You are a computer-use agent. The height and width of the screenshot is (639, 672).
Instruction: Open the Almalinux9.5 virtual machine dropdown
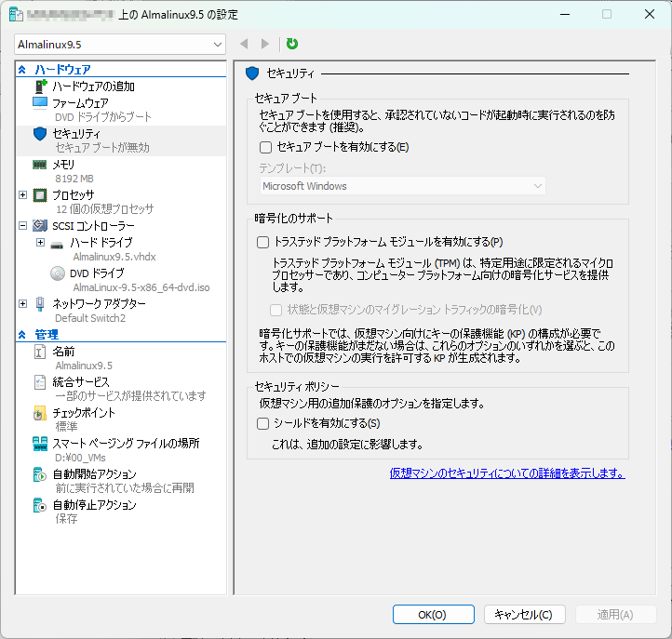click(120, 44)
